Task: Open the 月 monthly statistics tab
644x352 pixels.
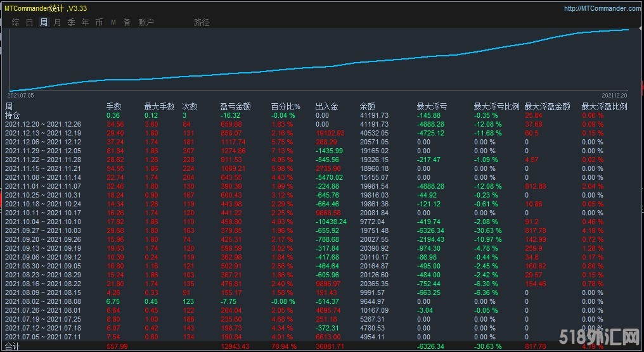Action: tap(58, 22)
